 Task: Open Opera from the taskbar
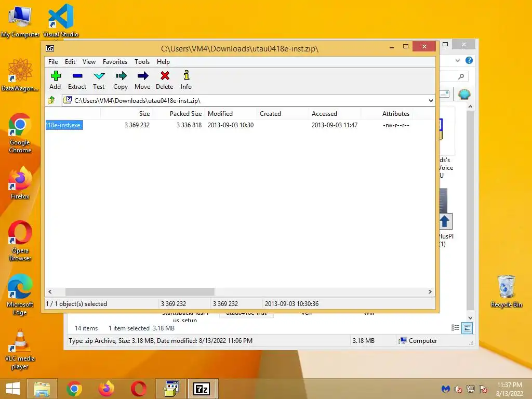[x=138, y=389]
